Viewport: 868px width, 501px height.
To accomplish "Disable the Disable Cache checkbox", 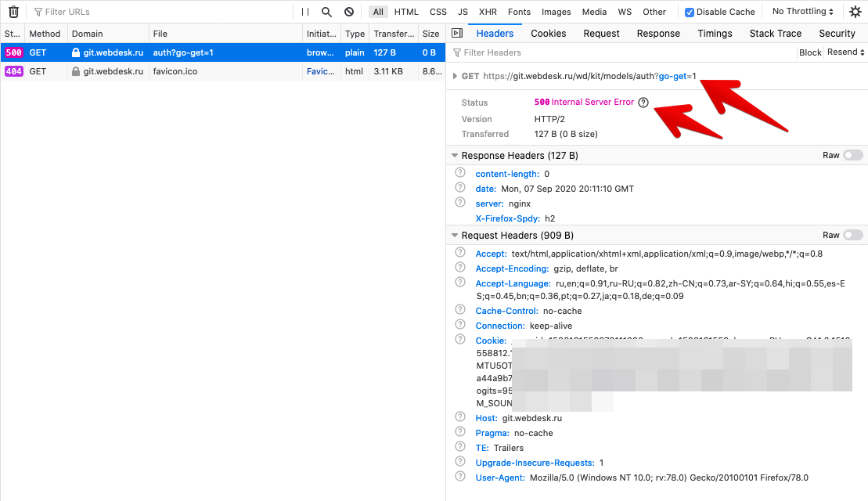I will [690, 11].
